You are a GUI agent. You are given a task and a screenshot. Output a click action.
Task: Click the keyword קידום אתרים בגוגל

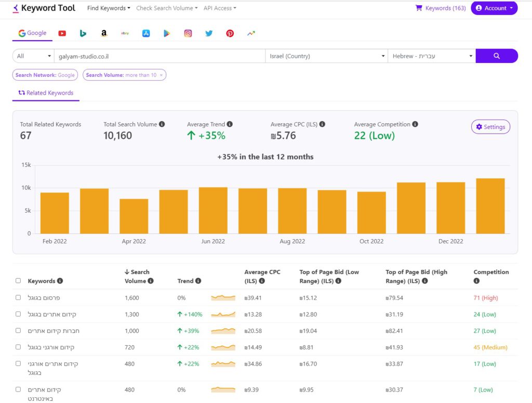coord(52,315)
